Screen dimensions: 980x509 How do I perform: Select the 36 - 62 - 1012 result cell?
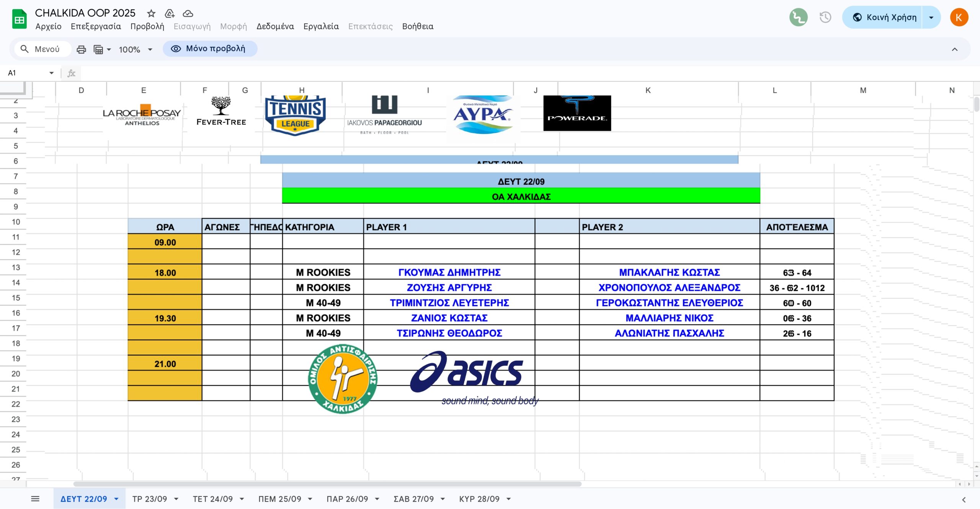click(x=797, y=288)
